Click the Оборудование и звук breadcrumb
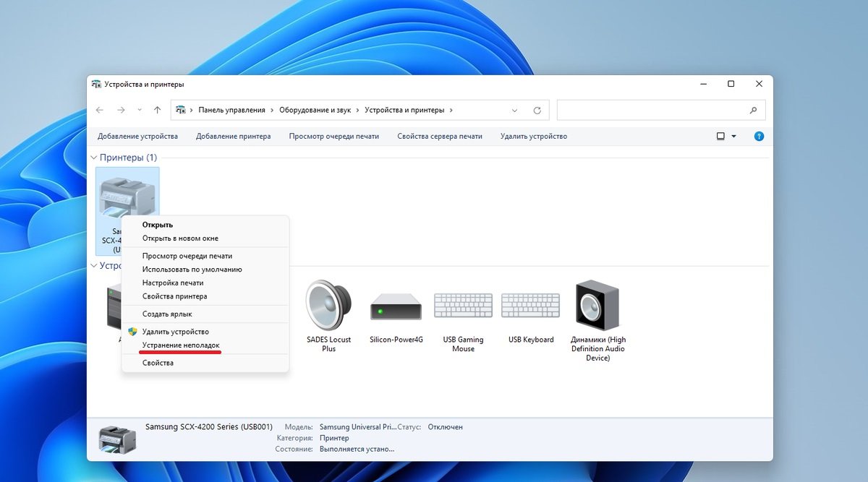 (315, 110)
